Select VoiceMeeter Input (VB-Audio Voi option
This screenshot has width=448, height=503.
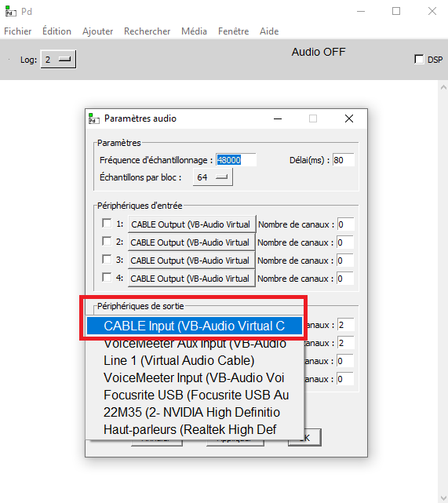(195, 378)
